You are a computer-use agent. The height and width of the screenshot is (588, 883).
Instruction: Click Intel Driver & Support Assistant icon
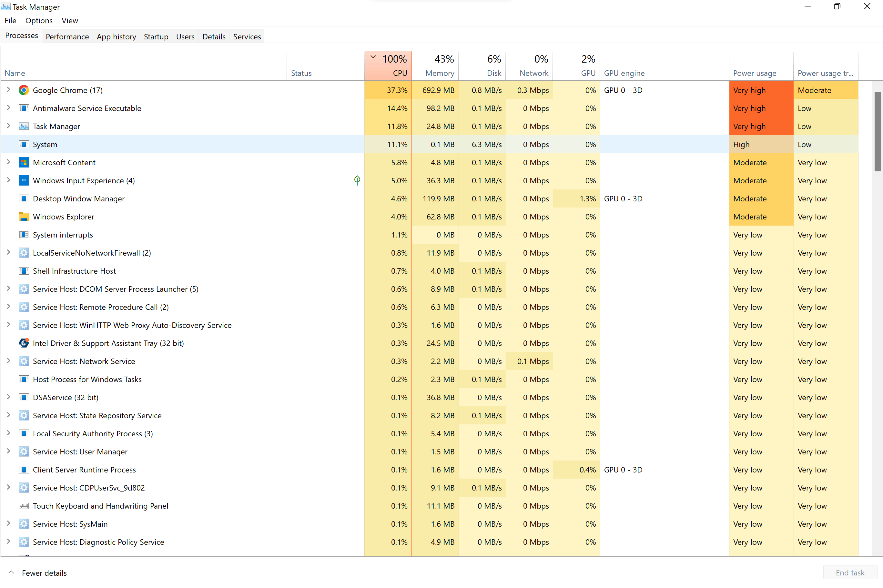pos(24,343)
